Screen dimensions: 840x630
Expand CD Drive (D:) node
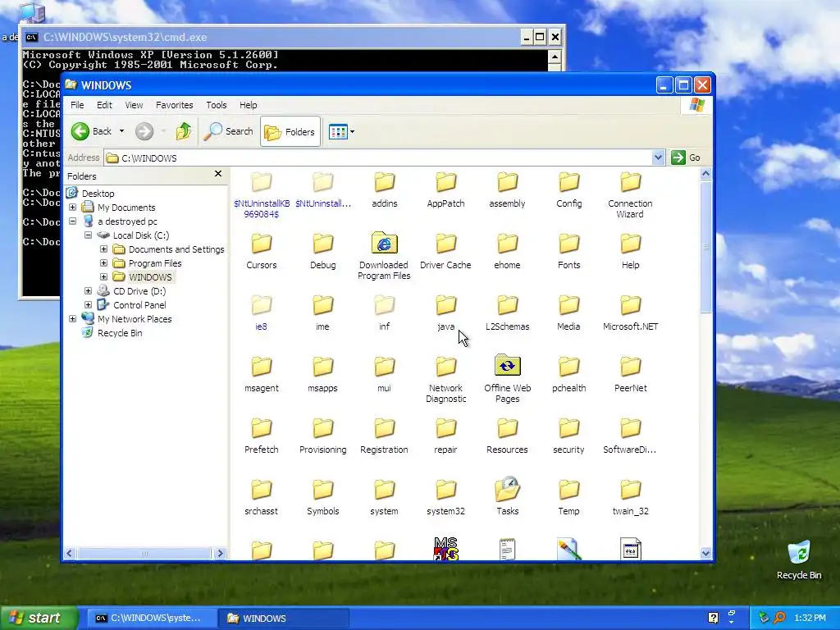(89, 291)
